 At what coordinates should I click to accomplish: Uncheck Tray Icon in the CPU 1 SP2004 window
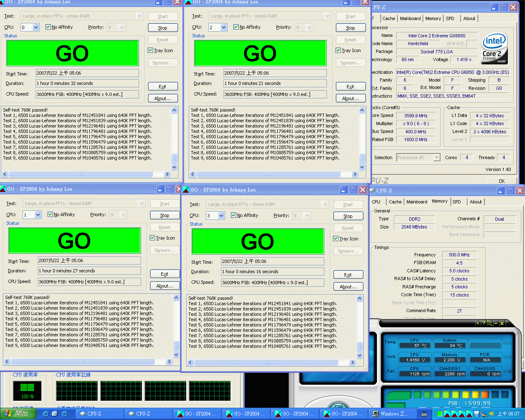coord(152,238)
